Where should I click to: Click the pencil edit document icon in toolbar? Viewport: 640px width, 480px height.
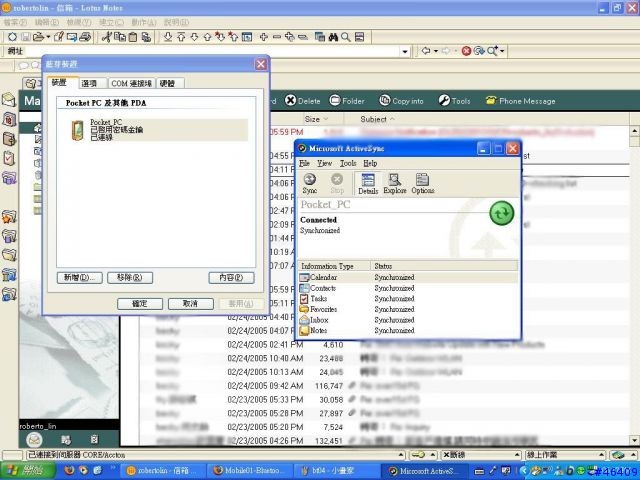[x=59, y=37]
